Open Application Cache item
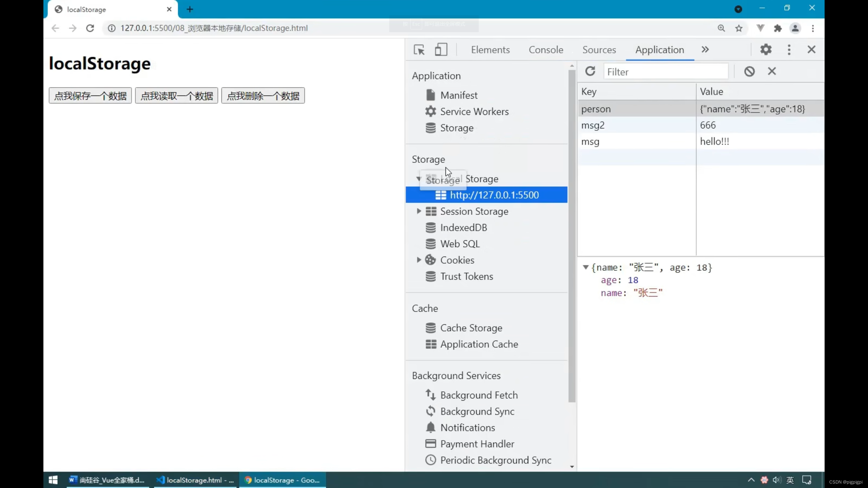Image resolution: width=868 pixels, height=488 pixels. [x=472, y=344]
